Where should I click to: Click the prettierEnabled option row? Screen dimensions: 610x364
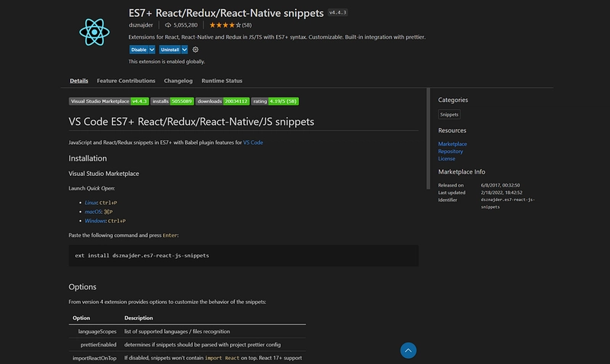coord(187,344)
